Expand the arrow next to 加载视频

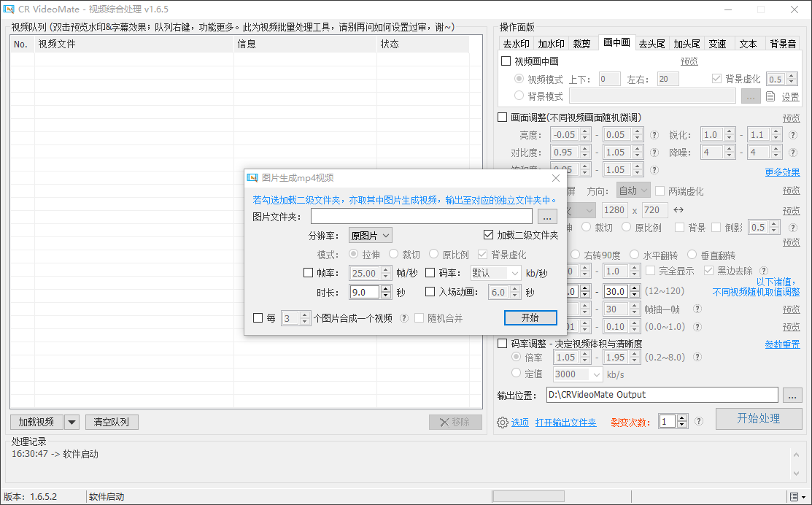coord(71,422)
